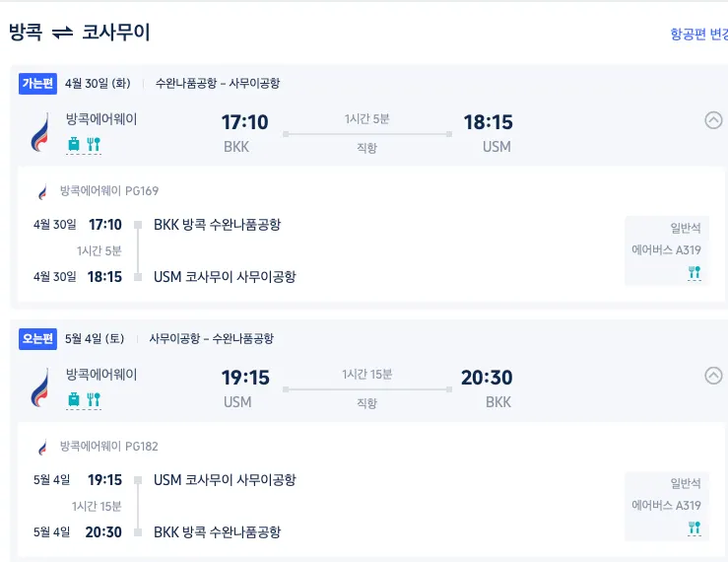
Task: Click the small airline logo beside PG182
Action: tap(42, 448)
